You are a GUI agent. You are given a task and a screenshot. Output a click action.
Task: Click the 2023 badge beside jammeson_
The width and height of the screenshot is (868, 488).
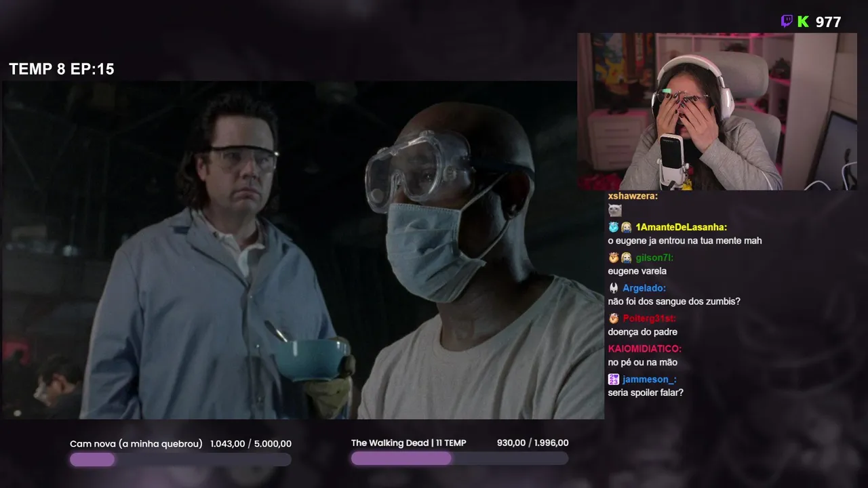(x=614, y=380)
